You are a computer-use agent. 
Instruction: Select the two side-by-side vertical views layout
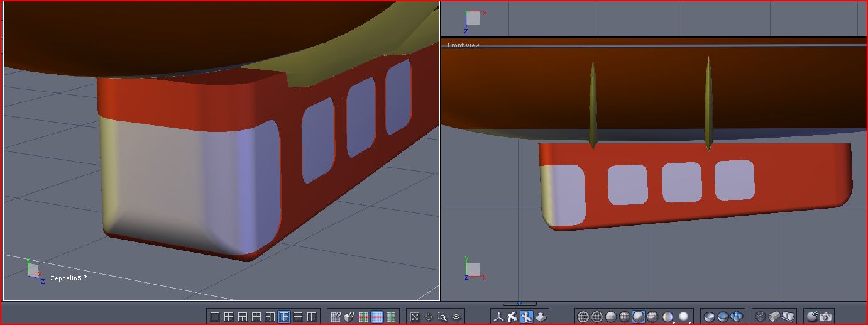click(x=312, y=317)
